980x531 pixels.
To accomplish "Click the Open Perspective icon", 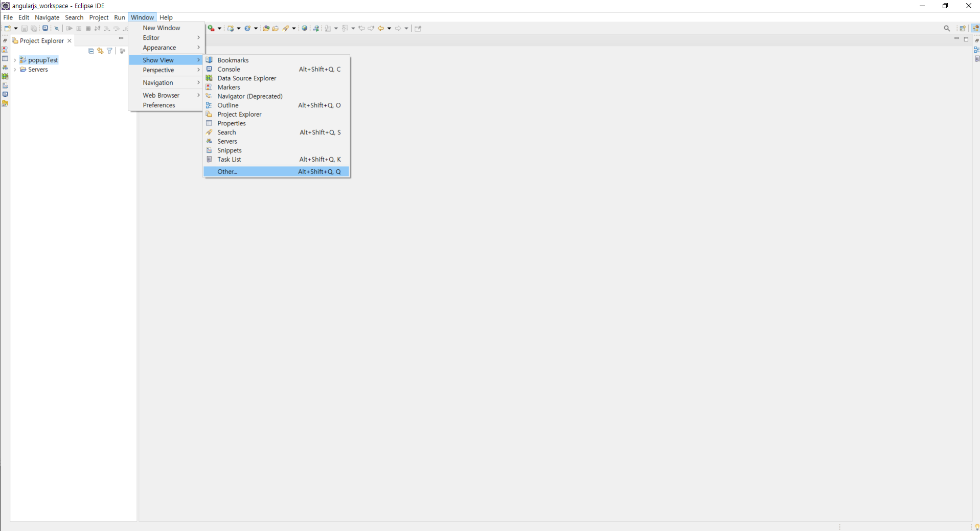I will (963, 29).
